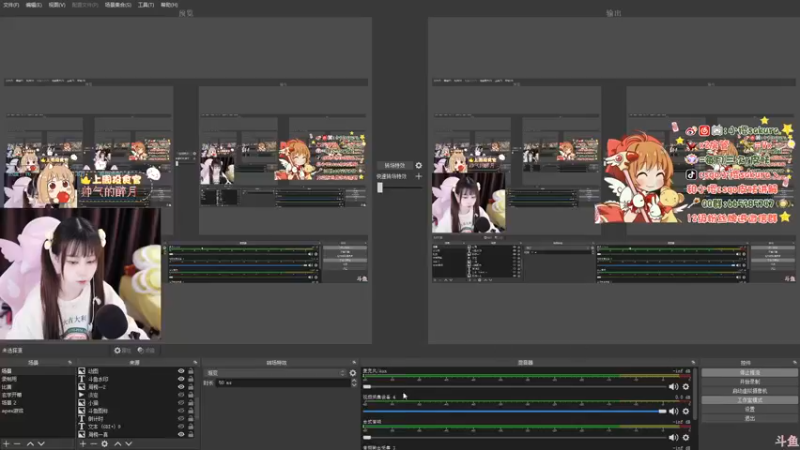Open the 编辑(E) menu
800x450 pixels.
[x=34, y=5]
